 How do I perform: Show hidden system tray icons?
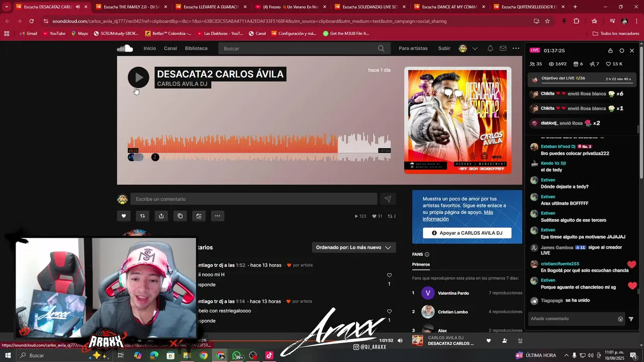tap(567, 355)
